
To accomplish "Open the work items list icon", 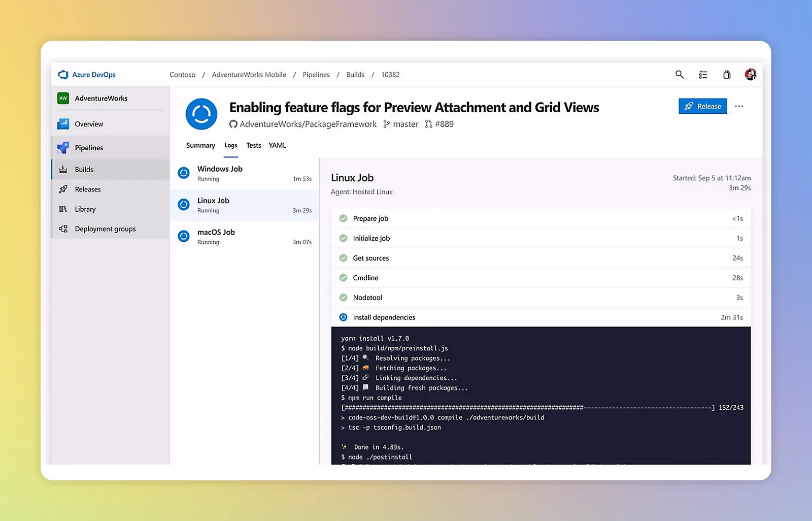I will click(703, 75).
